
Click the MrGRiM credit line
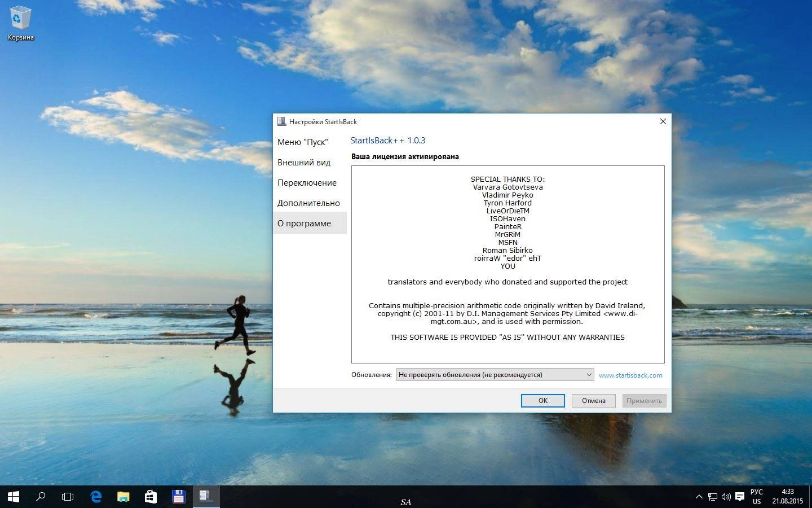pyautogui.click(x=507, y=235)
